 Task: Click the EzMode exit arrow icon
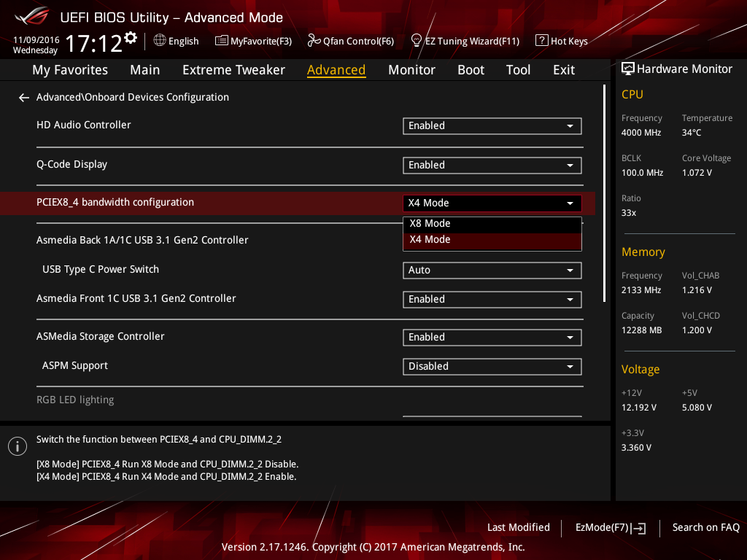640,528
